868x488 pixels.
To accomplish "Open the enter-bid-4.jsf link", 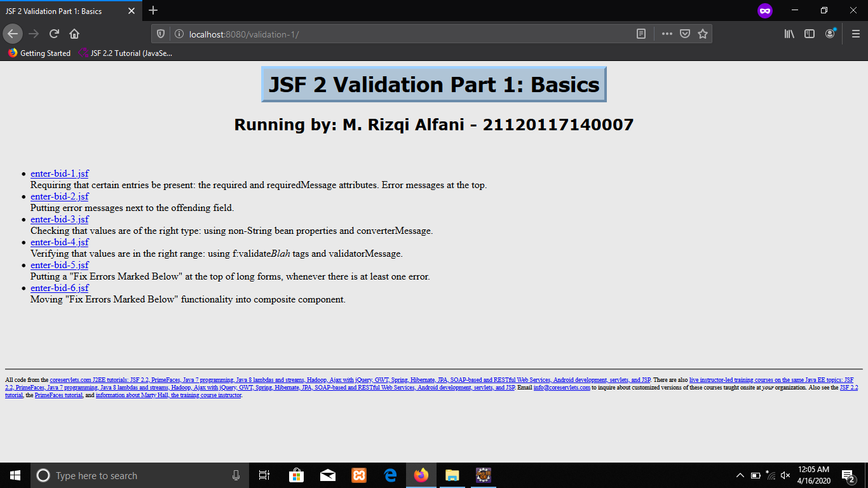I will click(x=60, y=242).
